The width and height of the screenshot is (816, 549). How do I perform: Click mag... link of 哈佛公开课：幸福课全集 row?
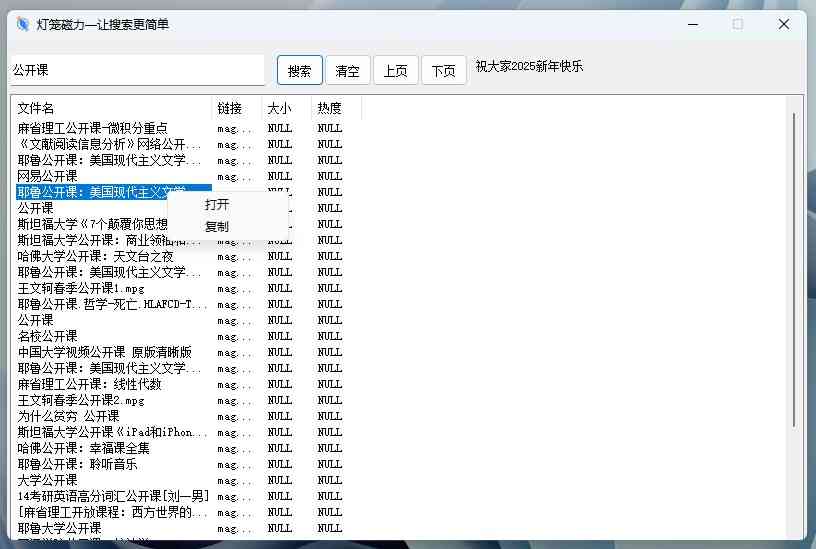tap(234, 449)
